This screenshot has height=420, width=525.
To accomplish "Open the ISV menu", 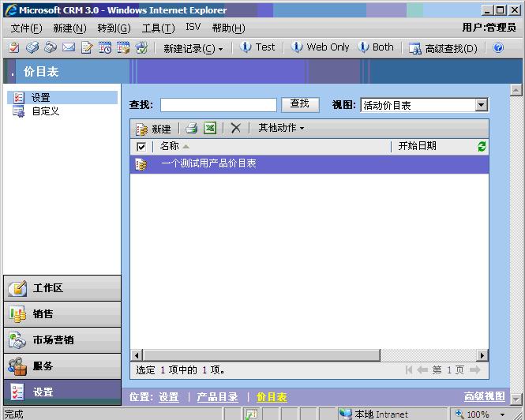I will click(193, 27).
